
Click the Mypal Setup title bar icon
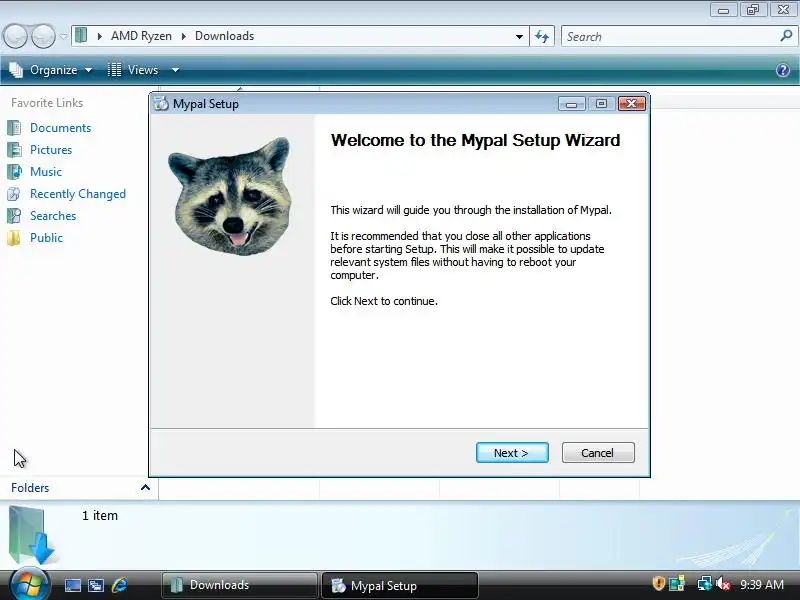click(x=162, y=104)
